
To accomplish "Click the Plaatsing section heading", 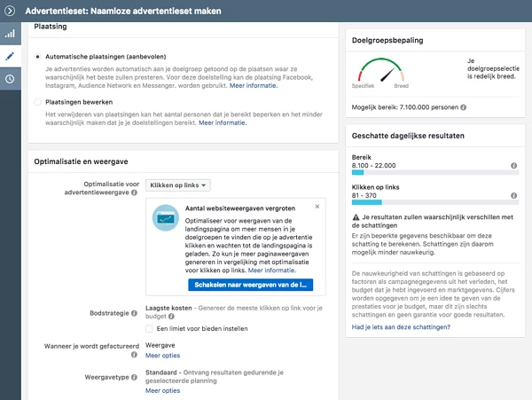I will click(x=51, y=27).
